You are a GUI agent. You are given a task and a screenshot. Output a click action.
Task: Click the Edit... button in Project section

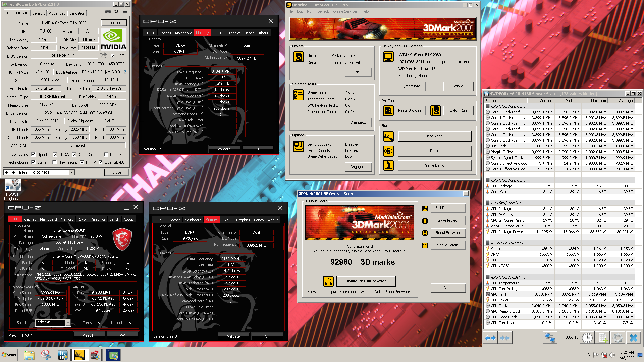(358, 72)
